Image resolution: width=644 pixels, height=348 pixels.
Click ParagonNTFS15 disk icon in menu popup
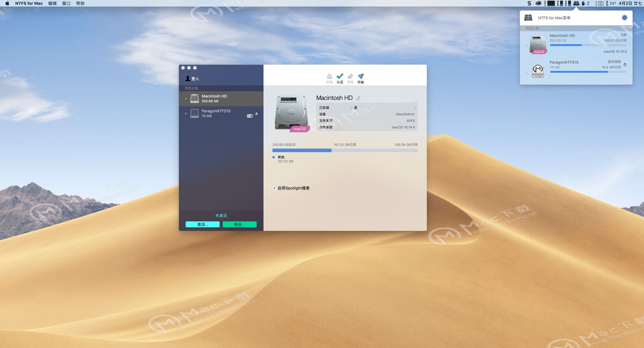[538, 71]
